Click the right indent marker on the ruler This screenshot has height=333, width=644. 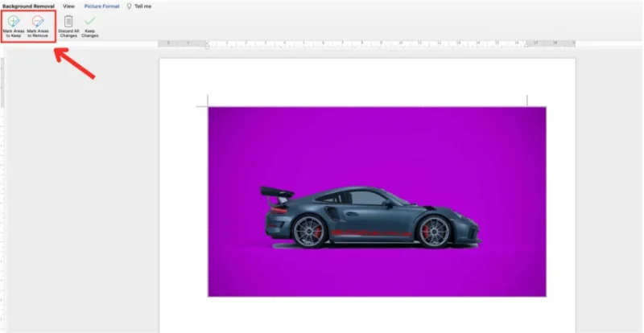[x=527, y=45]
